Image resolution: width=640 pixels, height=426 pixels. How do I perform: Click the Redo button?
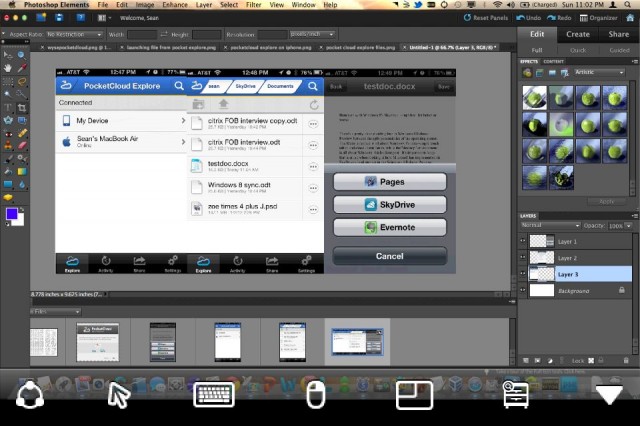point(559,18)
